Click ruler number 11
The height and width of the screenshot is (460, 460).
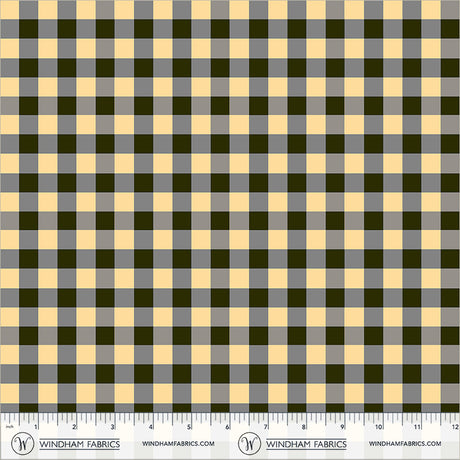coord(417,427)
